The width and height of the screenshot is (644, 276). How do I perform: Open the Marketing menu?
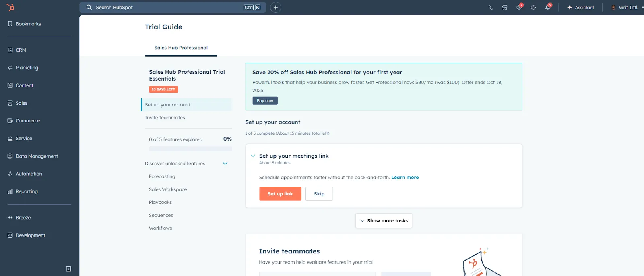23,68
